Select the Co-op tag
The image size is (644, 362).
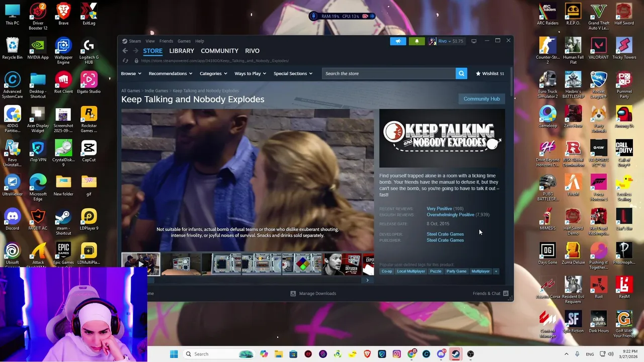(x=386, y=271)
